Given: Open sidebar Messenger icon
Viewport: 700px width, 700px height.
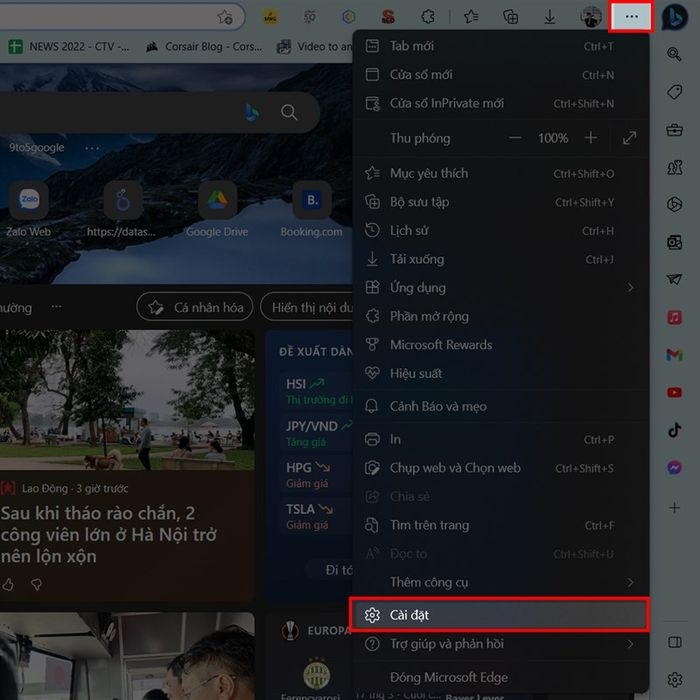Looking at the screenshot, I should [674, 467].
